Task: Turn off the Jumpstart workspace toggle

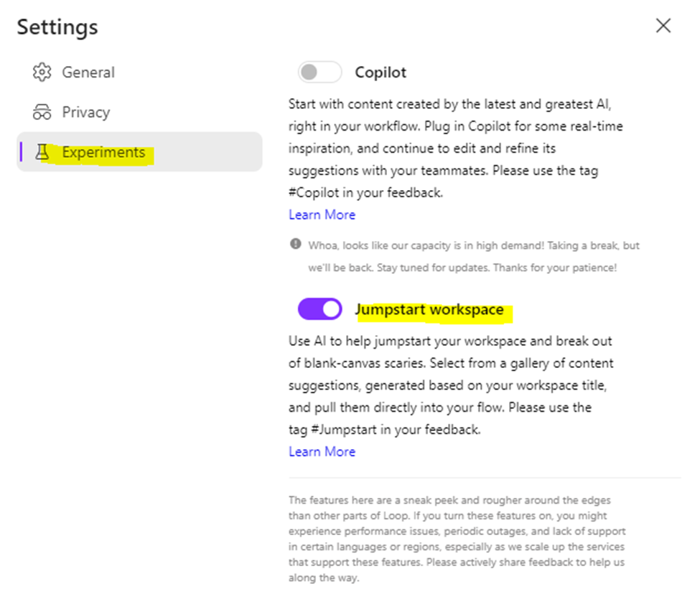Action: pyautogui.click(x=319, y=310)
